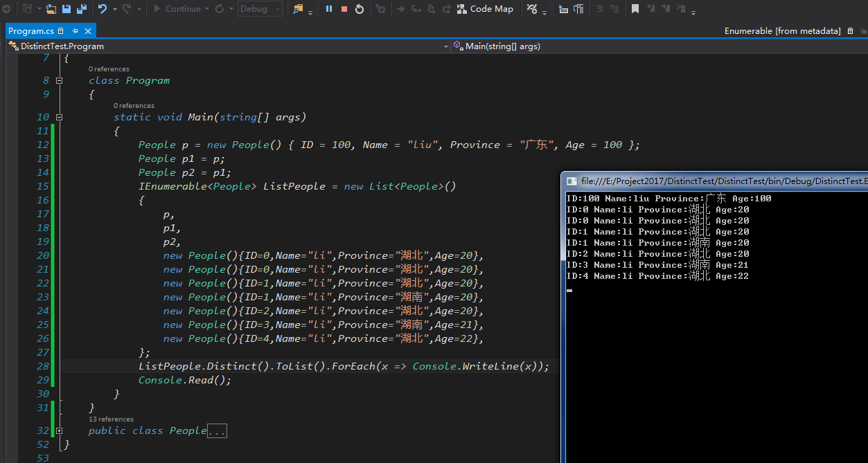Open the Code Map visualization
The image size is (868, 463).
[485, 9]
